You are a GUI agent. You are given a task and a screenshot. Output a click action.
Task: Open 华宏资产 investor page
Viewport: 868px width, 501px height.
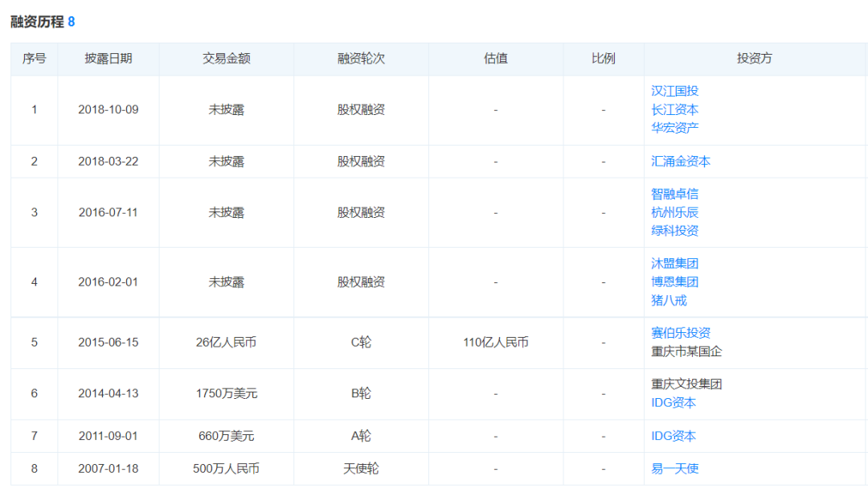(674, 127)
